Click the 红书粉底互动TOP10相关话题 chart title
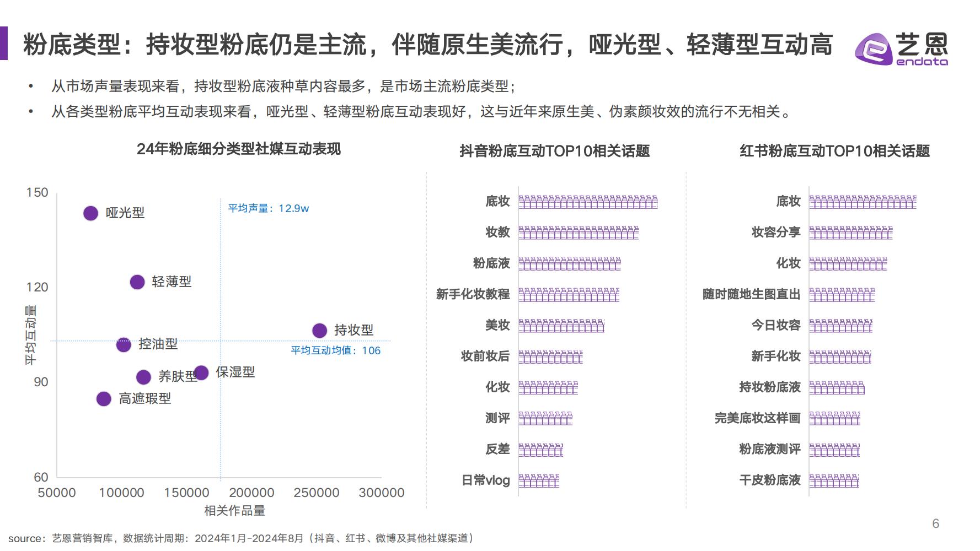Screen dimensions: 980x551 tap(835, 151)
